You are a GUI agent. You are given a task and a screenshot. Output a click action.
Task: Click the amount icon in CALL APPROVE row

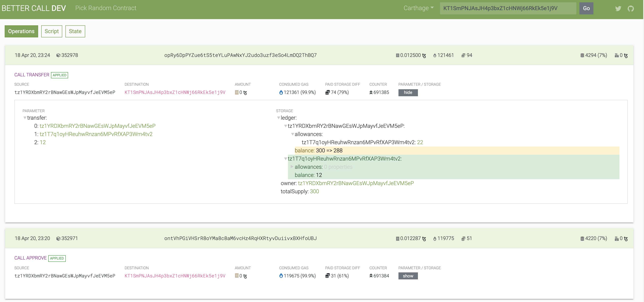(237, 276)
